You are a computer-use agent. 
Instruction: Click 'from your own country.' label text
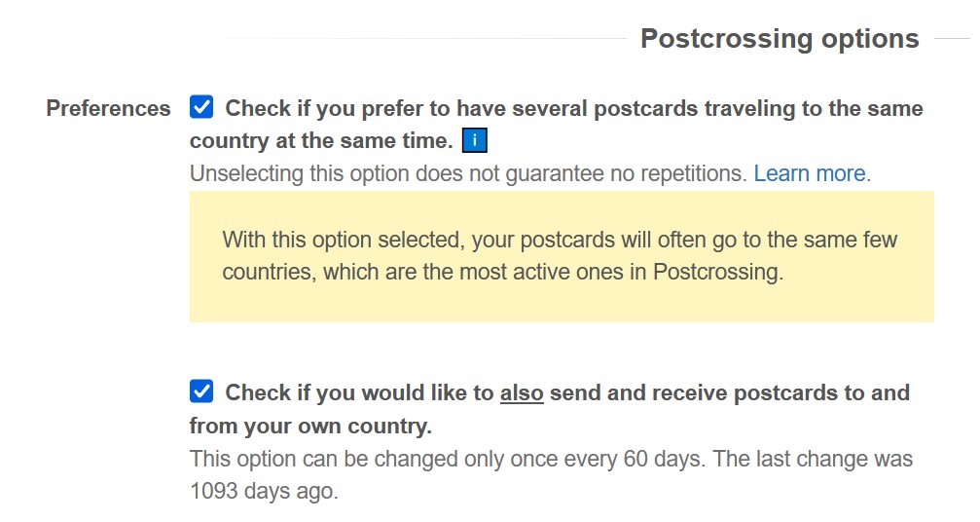point(310,427)
